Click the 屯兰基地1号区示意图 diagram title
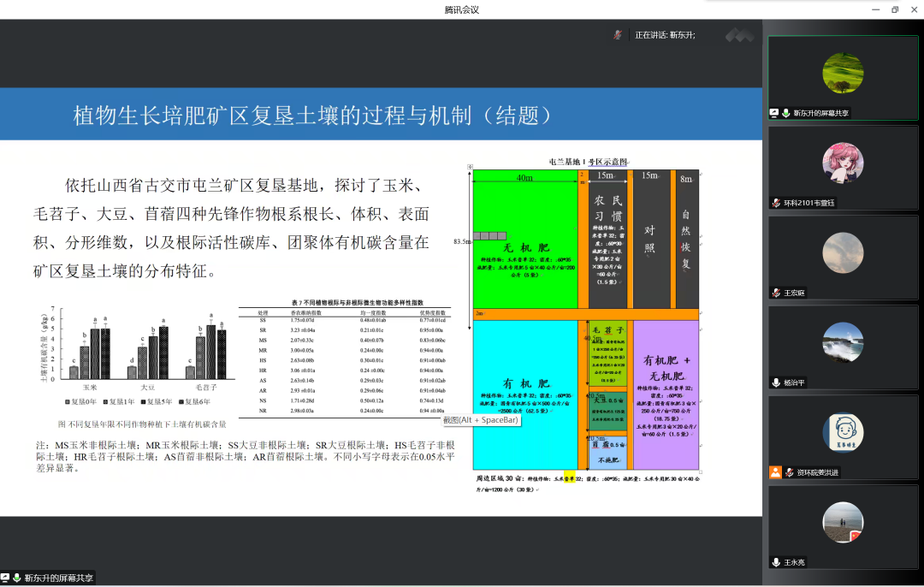The height and width of the screenshot is (587, 924). click(588, 162)
